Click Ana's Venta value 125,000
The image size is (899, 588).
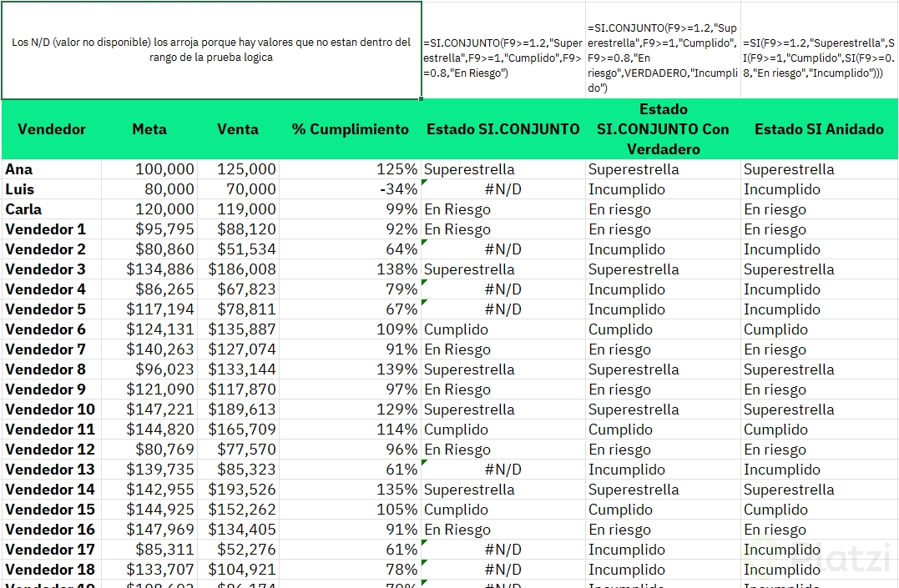pos(238,169)
